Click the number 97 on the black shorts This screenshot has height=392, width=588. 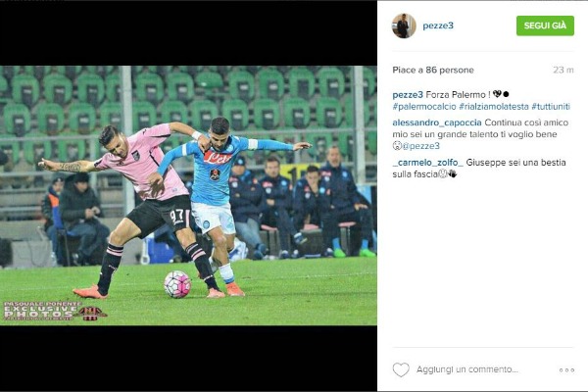click(x=176, y=216)
